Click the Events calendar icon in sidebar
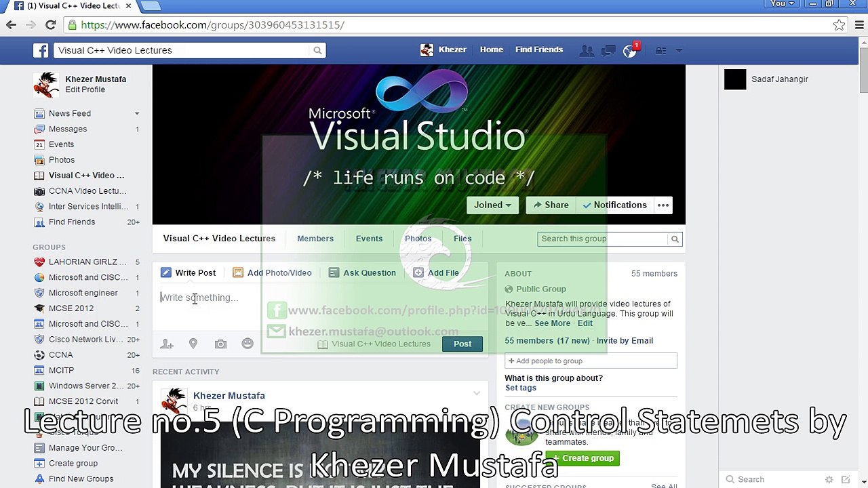 tap(39, 144)
